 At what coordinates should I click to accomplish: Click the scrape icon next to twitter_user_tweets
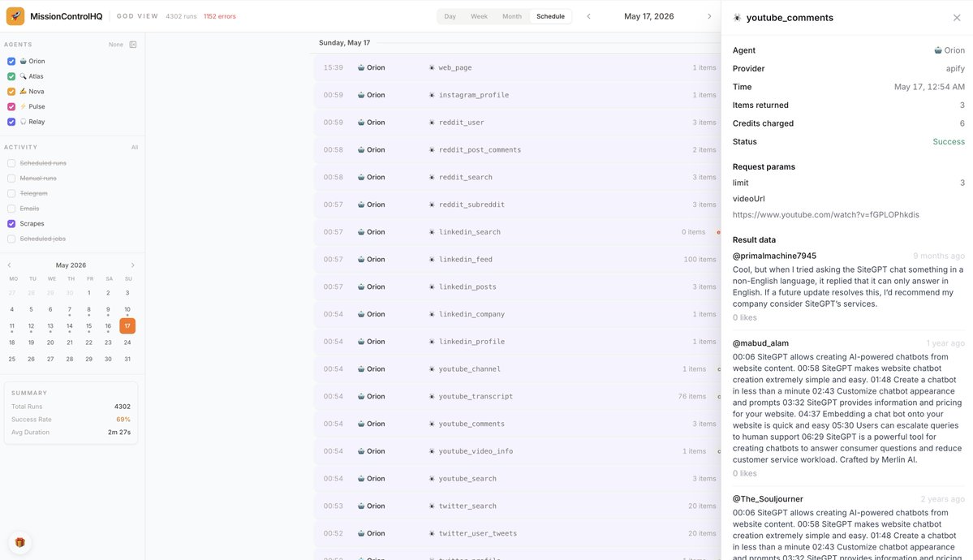pos(432,533)
